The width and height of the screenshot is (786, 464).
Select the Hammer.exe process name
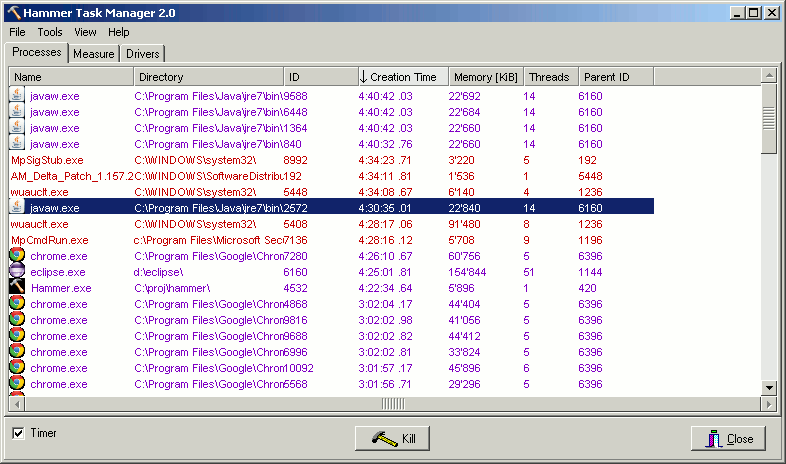click(x=61, y=289)
